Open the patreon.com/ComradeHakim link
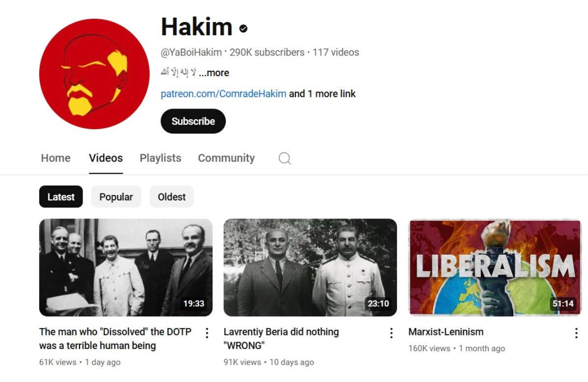 pos(223,94)
